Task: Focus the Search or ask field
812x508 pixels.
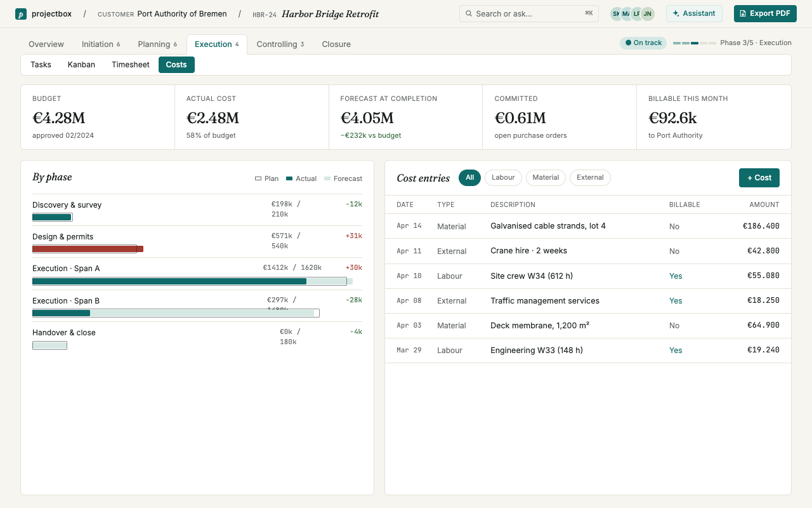Action: [x=529, y=13]
